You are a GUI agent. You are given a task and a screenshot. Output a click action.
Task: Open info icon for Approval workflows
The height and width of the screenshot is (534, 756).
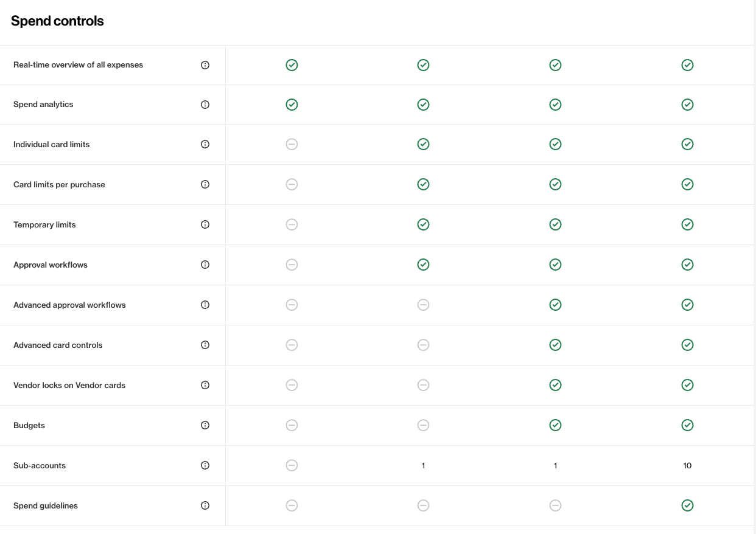(x=205, y=265)
